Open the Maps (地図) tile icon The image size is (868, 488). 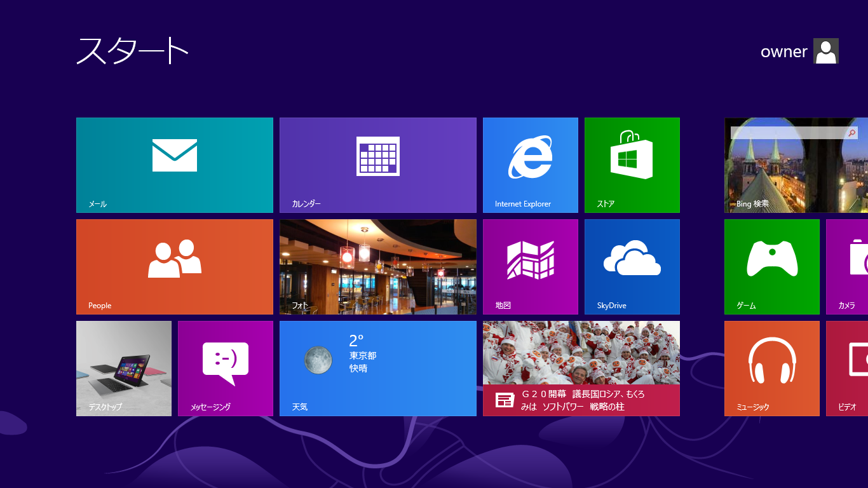click(531, 260)
